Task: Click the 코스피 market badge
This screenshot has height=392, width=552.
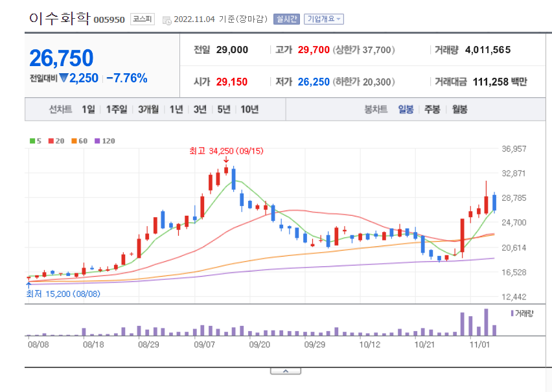Action: pos(143,19)
